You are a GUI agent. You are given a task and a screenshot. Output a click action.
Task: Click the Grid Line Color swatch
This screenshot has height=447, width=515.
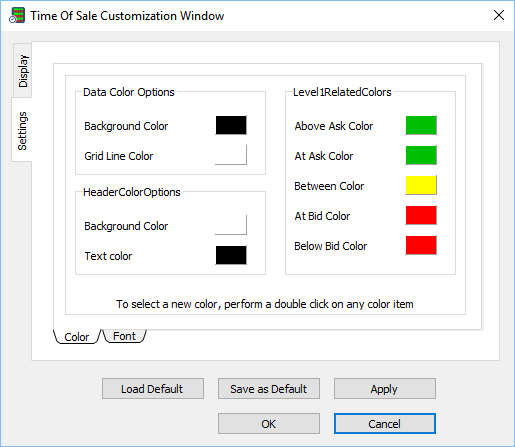point(231,155)
